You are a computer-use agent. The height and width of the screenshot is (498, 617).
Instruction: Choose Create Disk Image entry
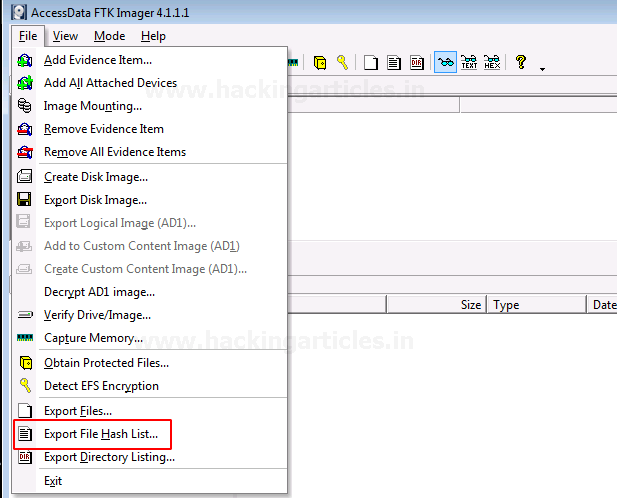coord(150,177)
